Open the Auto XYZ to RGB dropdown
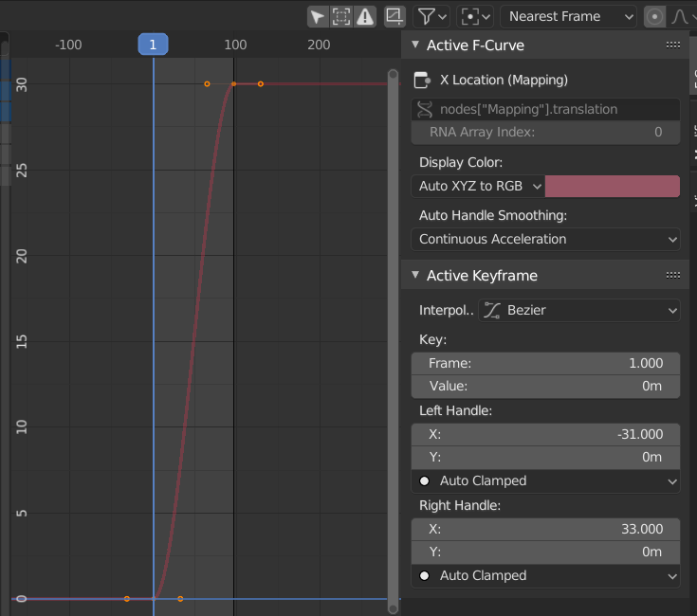The image size is (697, 616). [x=478, y=186]
